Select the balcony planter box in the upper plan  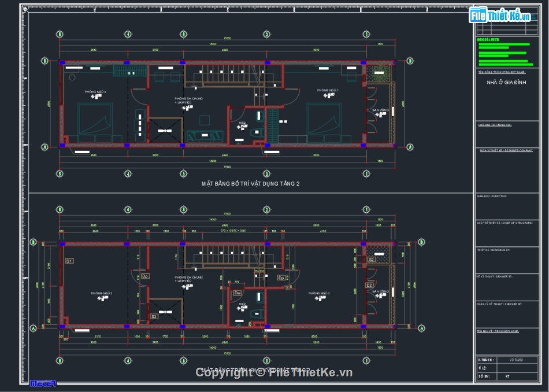tap(379, 73)
